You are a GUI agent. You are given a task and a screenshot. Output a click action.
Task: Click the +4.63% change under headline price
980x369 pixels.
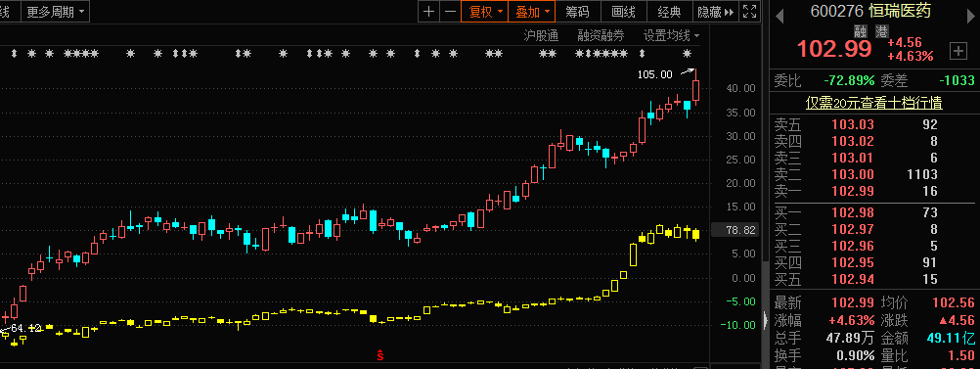point(911,57)
